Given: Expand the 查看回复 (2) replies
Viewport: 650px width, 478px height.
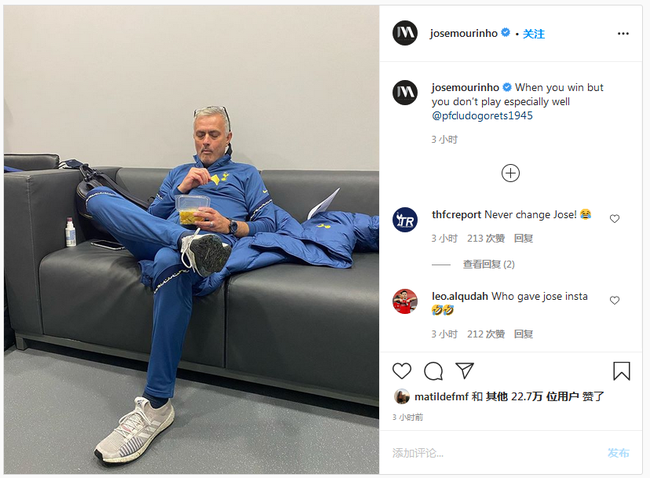Looking at the screenshot, I should click(489, 264).
